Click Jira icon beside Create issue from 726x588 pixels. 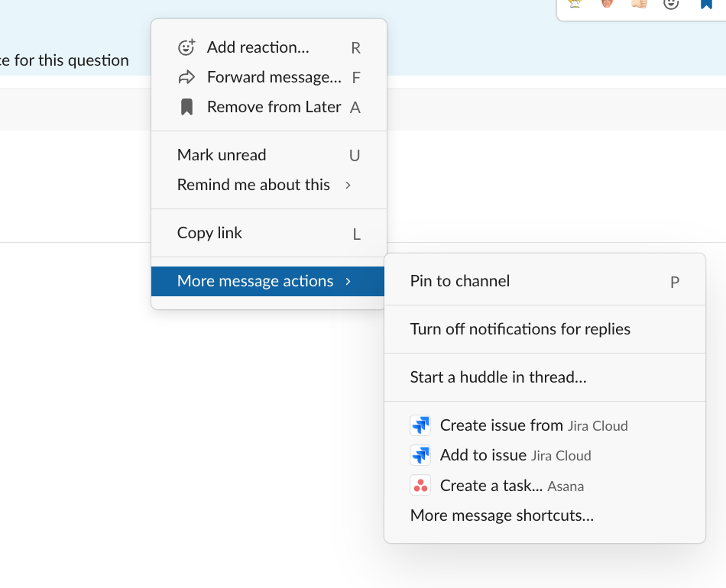pyautogui.click(x=420, y=425)
